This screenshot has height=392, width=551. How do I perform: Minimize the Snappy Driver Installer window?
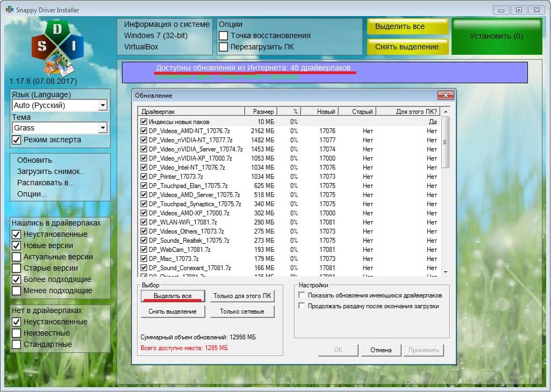tap(501, 10)
